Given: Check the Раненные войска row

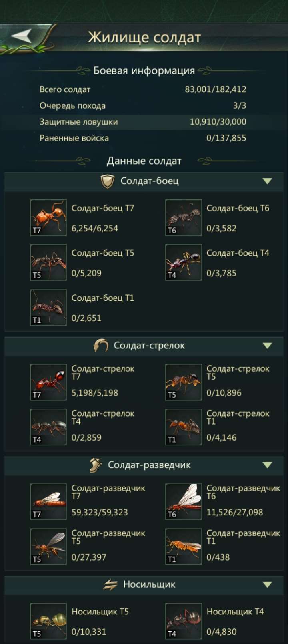Looking at the screenshot, I should pyautogui.click(x=144, y=138).
